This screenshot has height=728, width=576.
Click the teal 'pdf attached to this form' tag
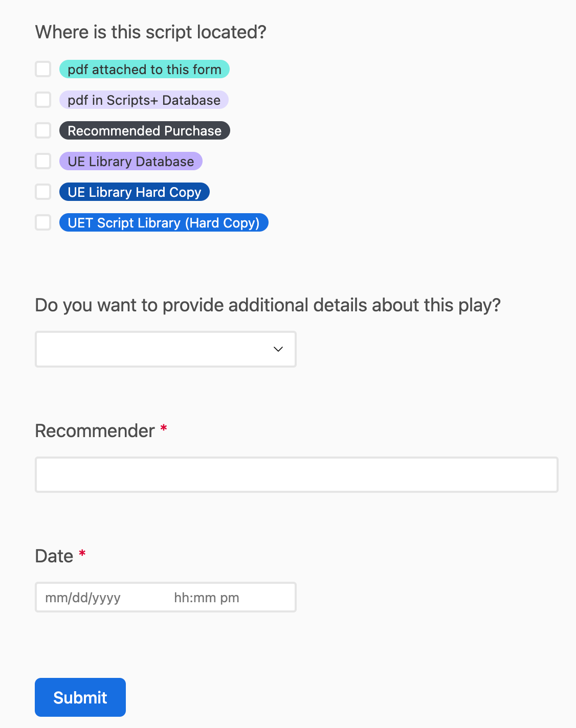(144, 69)
